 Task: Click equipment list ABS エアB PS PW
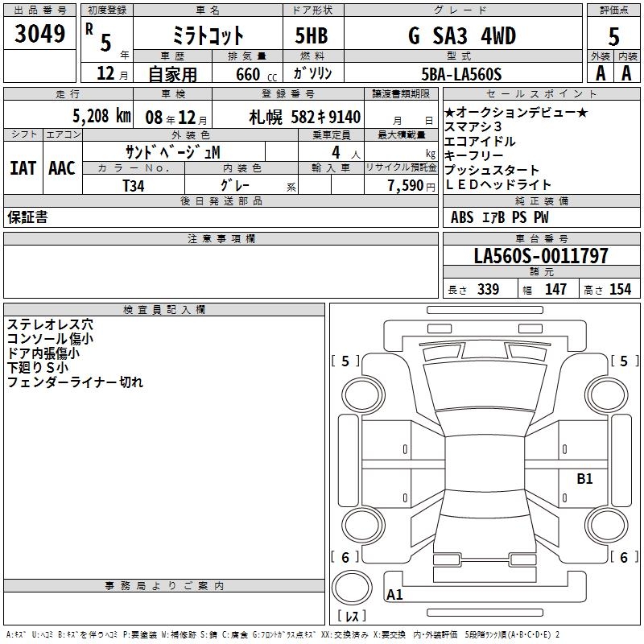[x=499, y=217]
